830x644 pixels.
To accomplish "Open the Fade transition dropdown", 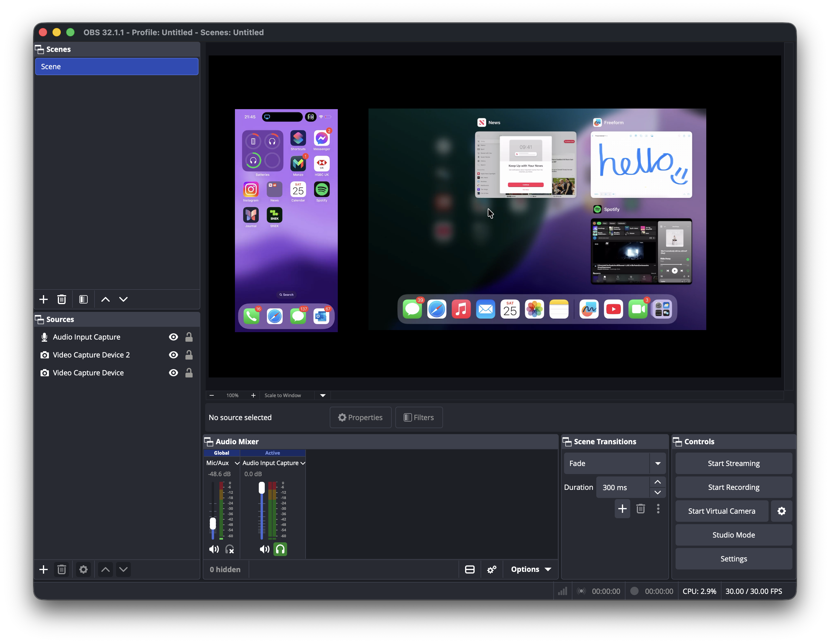I will (x=657, y=463).
